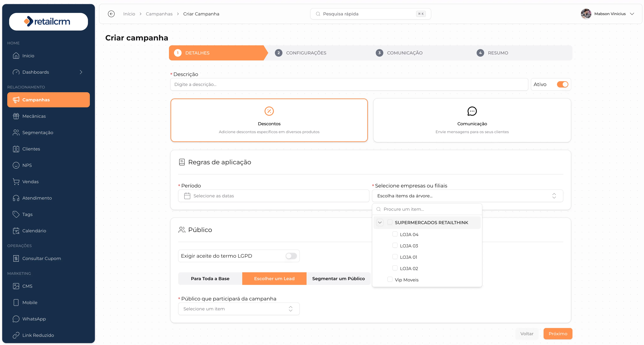Open Selecione um item dropdown
Screen dimensions: 644x345
click(x=239, y=309)
